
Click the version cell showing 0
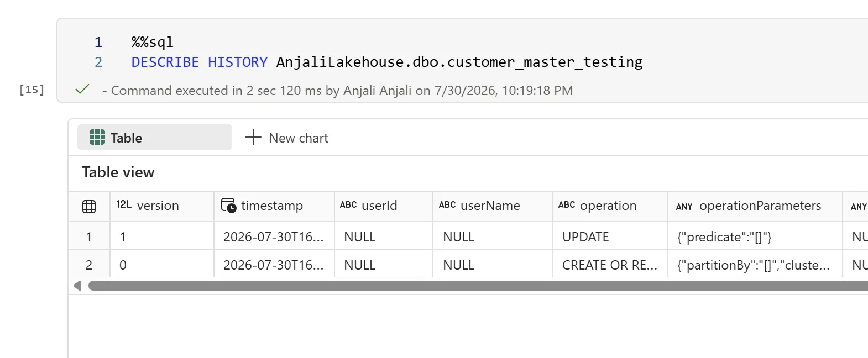(162, 265)
